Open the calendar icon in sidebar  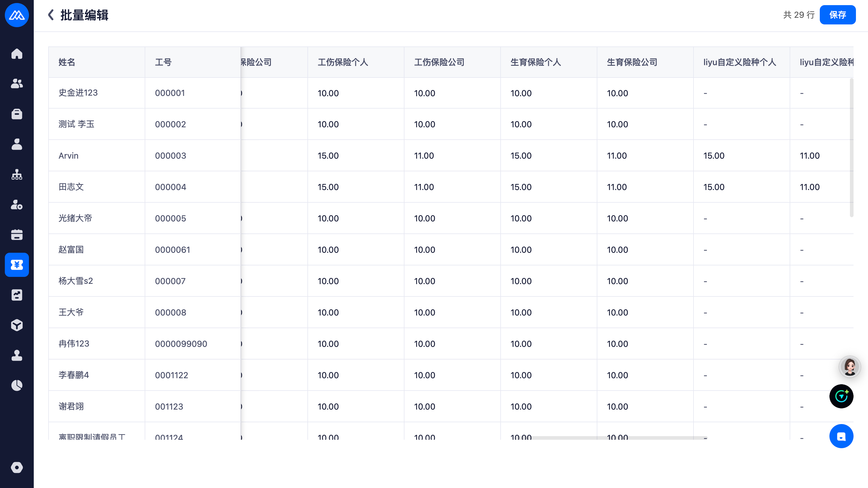click(x=17, y=234)
